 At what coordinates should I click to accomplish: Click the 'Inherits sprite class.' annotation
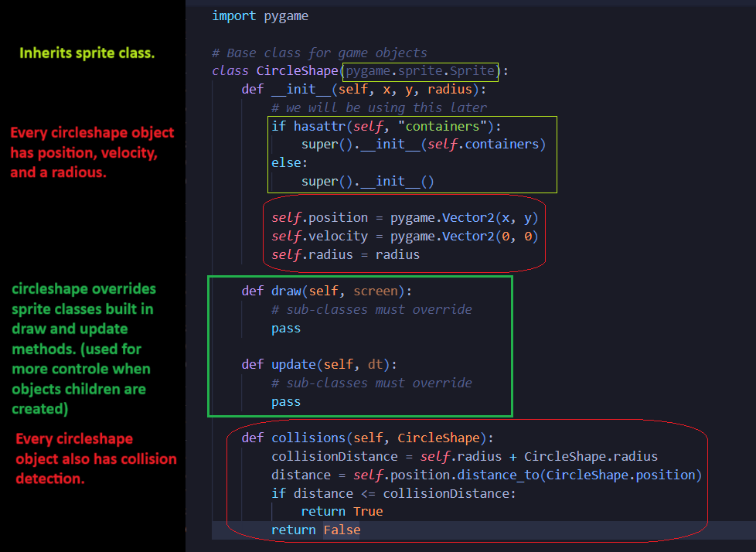point(87,53)
